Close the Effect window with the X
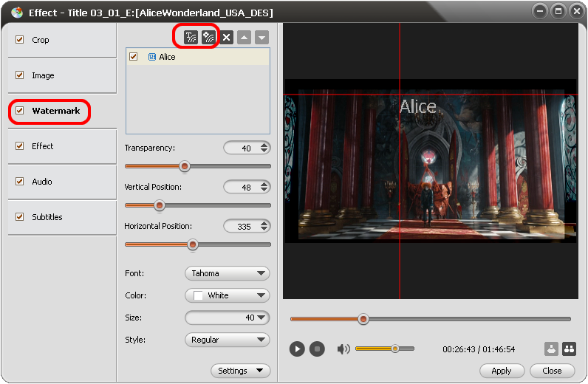The image size is (588, 384). 577,11
